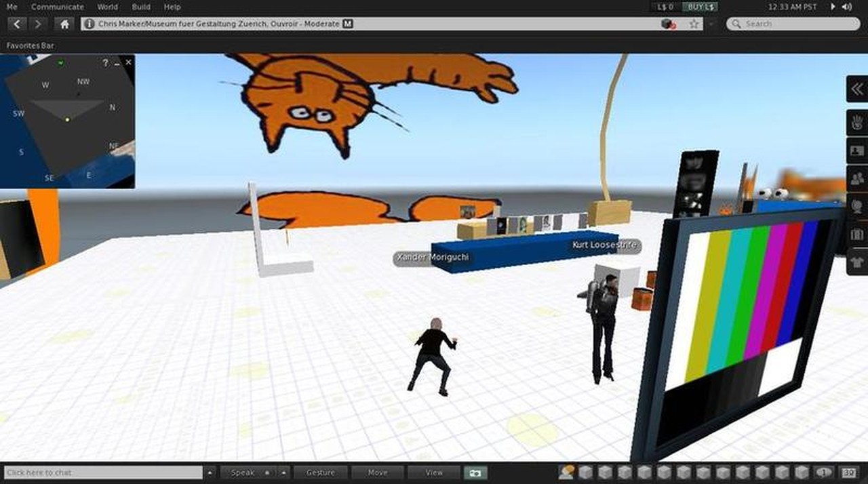Click the snapshot camera button
Viewport: 868px width, 484px height.
(475, 472)
